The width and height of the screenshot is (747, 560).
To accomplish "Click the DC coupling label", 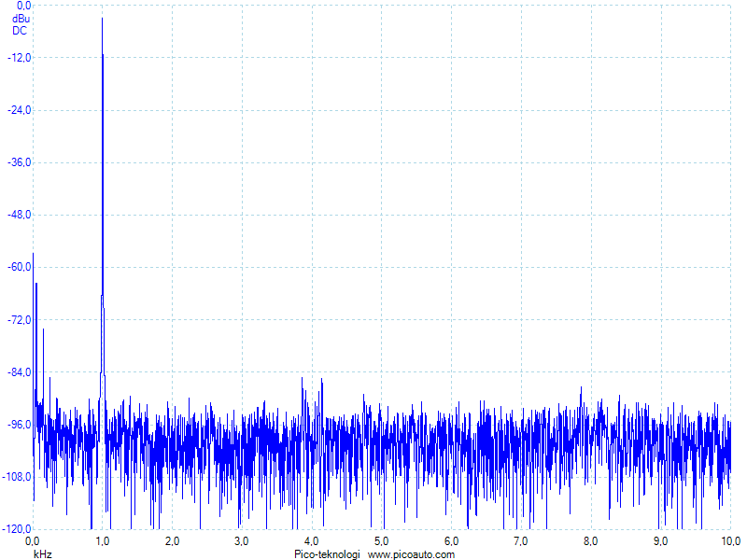I will point(20,31).
